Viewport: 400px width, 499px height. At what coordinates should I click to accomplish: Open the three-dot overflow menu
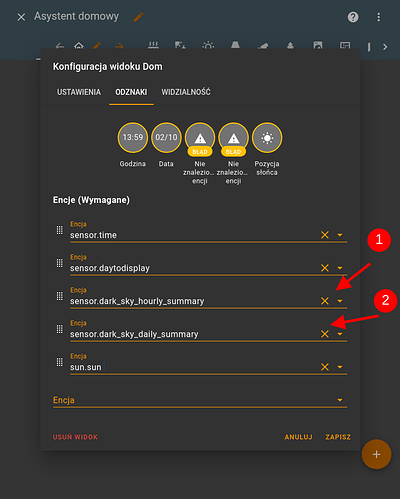[x=378, y=17]
